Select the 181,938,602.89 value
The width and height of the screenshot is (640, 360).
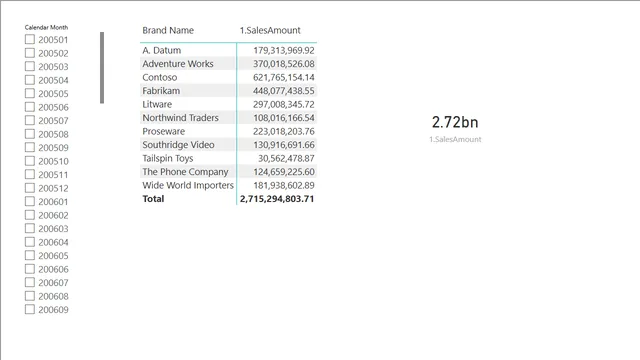284,185
